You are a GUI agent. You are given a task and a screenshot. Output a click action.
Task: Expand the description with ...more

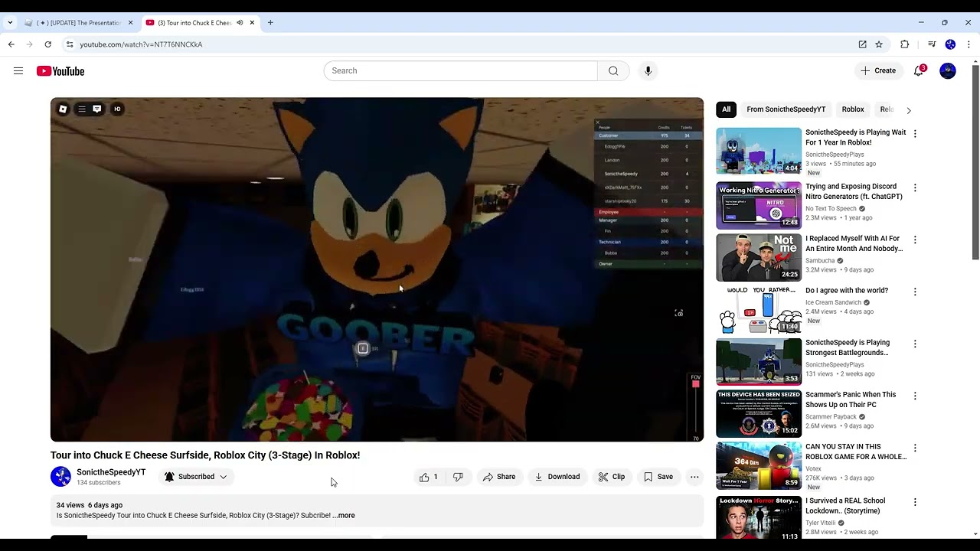pos(344,516)
